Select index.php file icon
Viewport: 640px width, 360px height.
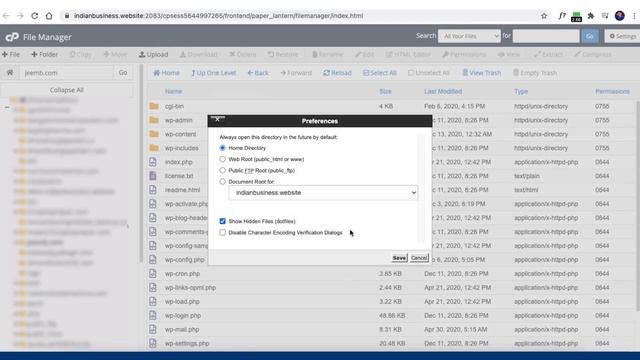[x=153, y=162]
